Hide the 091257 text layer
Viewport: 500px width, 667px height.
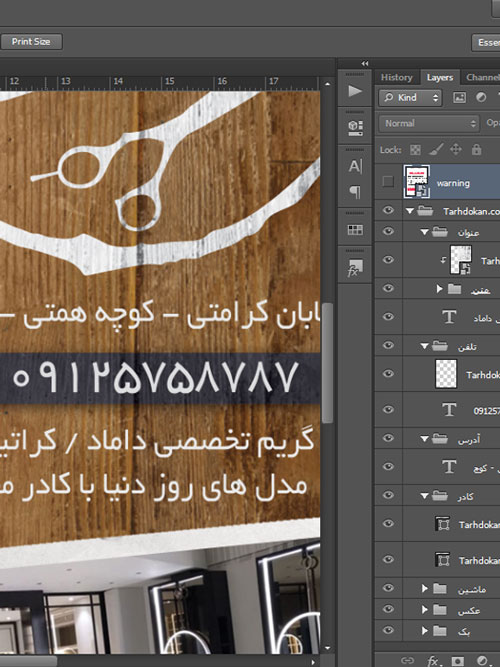point(388,410)
